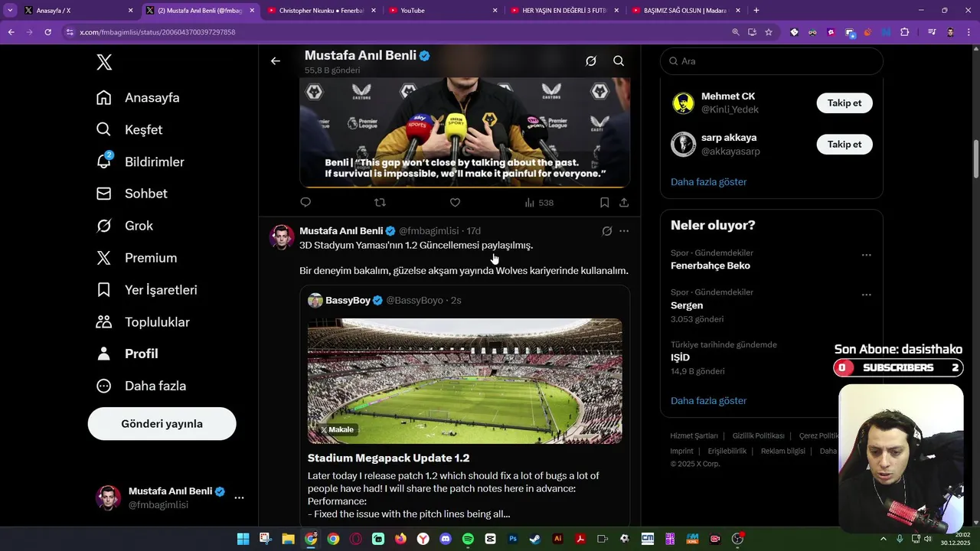
Task: Open the media control icon in the browser toolbar
Action: (932, 32)
